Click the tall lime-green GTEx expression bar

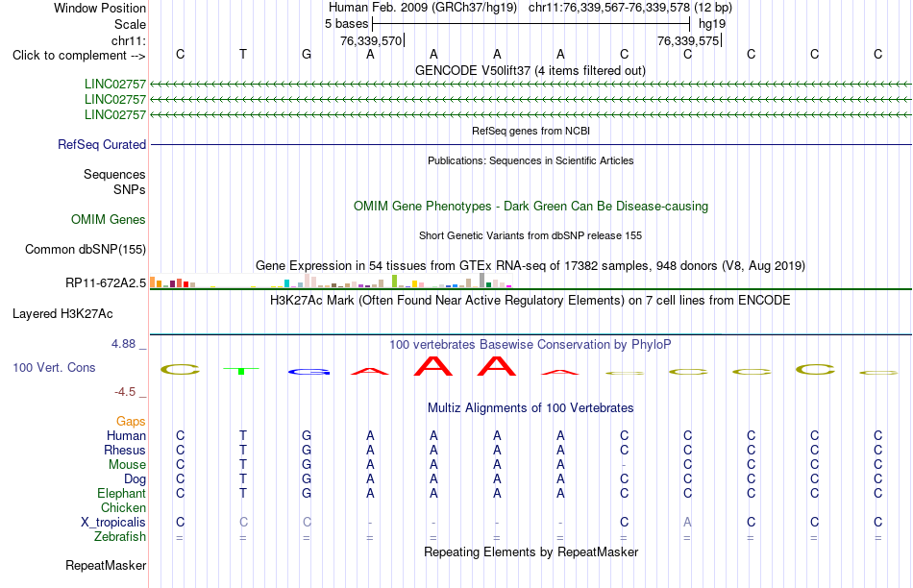click(x=394, y=282)
